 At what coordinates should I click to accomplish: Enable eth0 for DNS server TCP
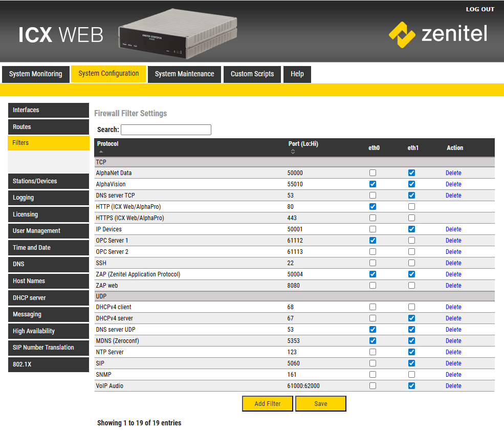pos(372,195)
